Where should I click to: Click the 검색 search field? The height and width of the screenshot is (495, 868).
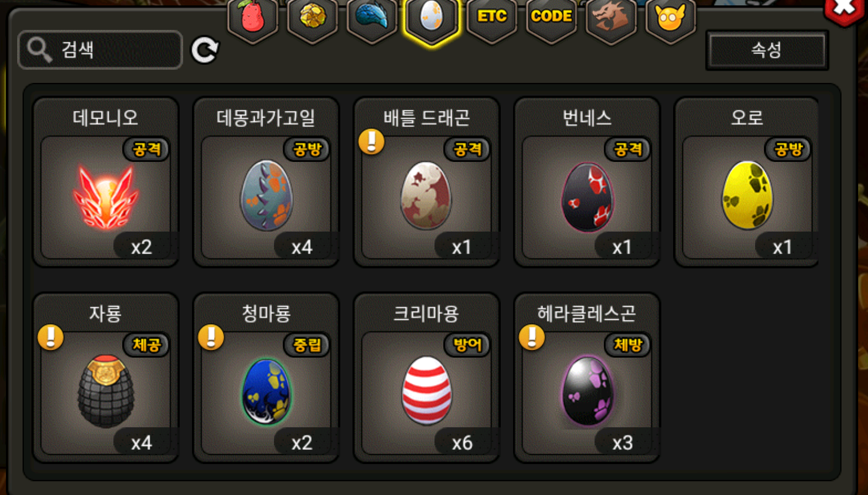[100, 50]
